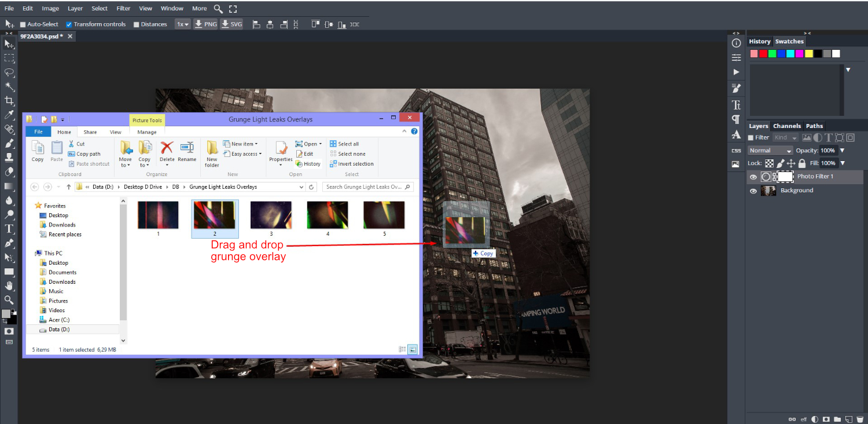Hide the Photo Filter 1 layer
Viewport: 868px width, 424px height.
pos(753,177)
